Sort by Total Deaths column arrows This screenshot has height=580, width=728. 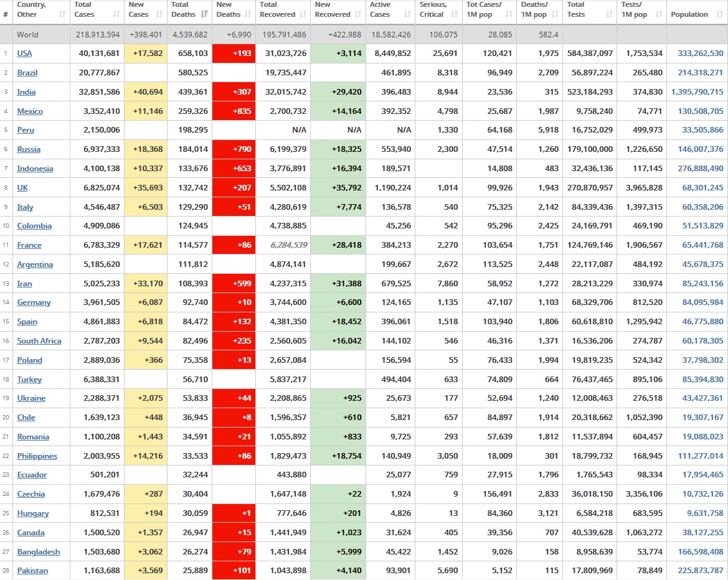click(x=204, y=14)
